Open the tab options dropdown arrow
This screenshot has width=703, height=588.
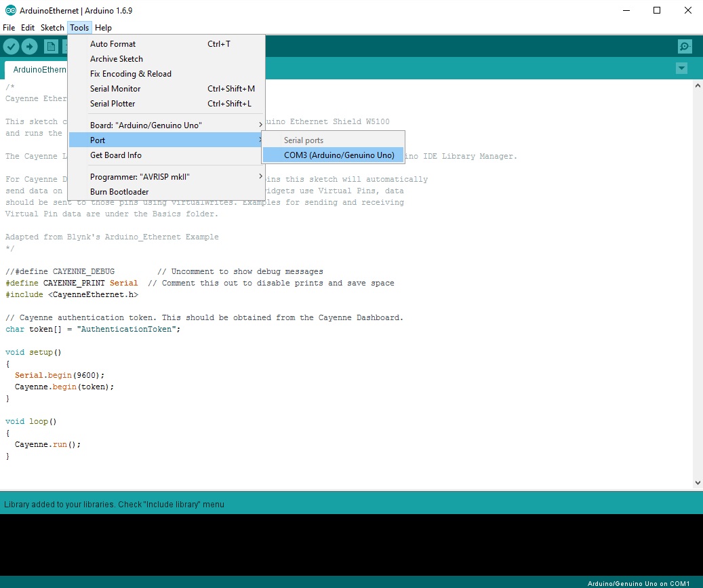point(681,68)
